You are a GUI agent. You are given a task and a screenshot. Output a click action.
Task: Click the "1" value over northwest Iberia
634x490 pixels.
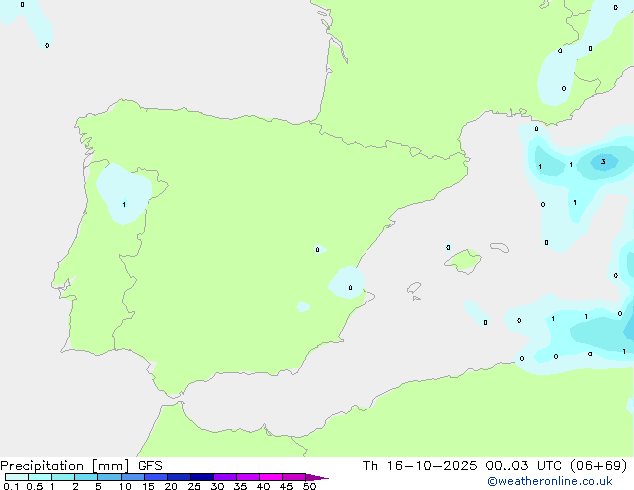[124, 205]
